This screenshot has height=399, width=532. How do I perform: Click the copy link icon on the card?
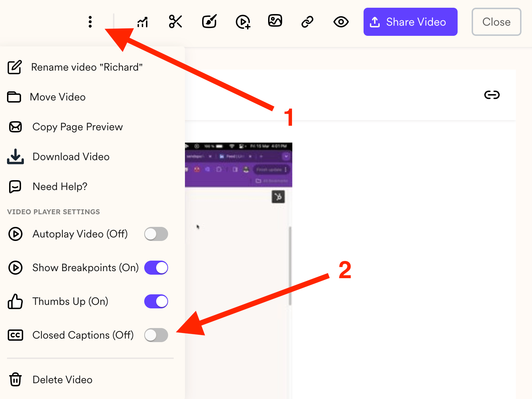pos(492,95)
